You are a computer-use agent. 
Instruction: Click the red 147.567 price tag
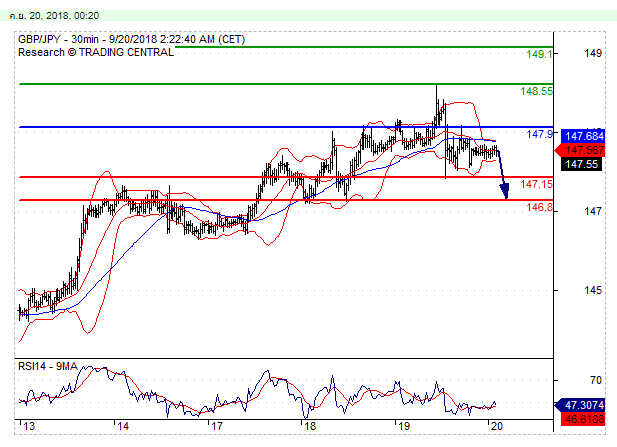pos(580,150)
